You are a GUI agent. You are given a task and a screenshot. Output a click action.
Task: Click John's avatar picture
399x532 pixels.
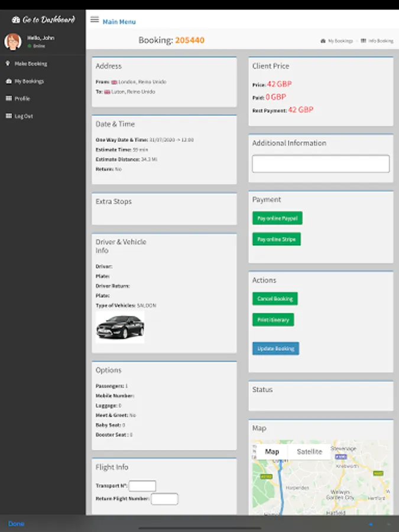click(13, 42)
